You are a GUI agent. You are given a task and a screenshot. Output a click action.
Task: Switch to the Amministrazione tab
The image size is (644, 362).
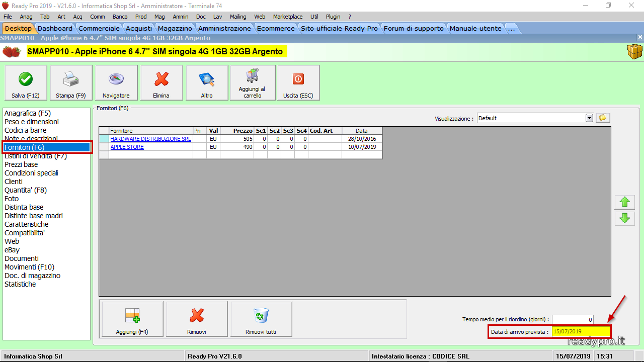tap(224, 28)
